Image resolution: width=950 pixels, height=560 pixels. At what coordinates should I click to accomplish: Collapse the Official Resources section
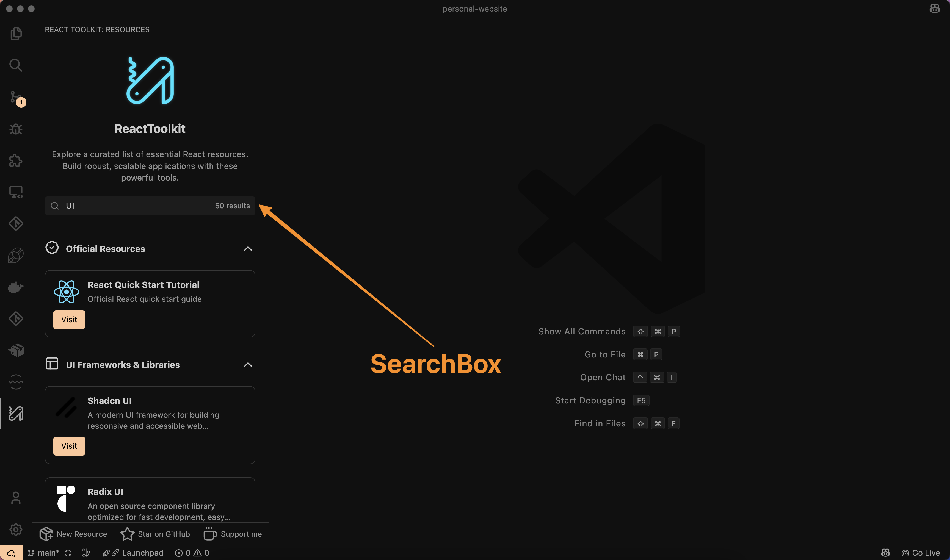[248, 249]
